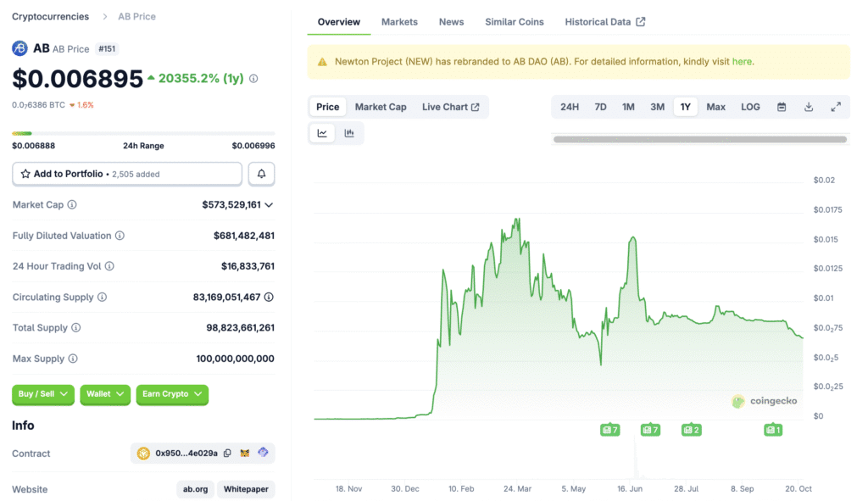Open the Buy / Sell dropdown
The image size is (868, 501).
click(x=42, y=394)
